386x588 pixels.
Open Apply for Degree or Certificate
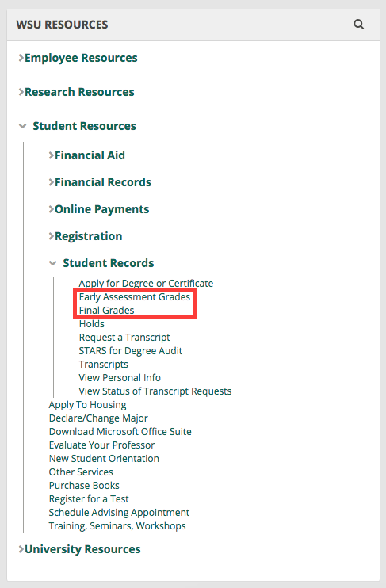click(146, 284)
